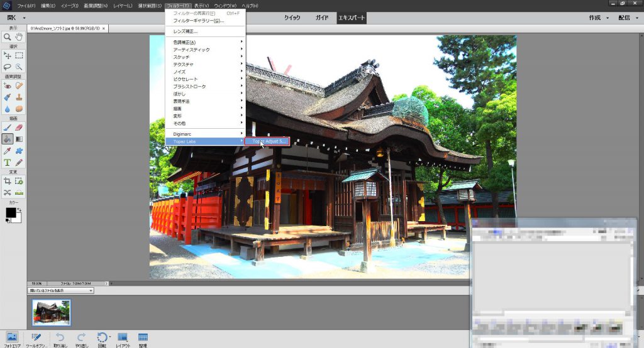
Task: Click the Rotate (回転) icon
Action: click(x=102, y=337)
